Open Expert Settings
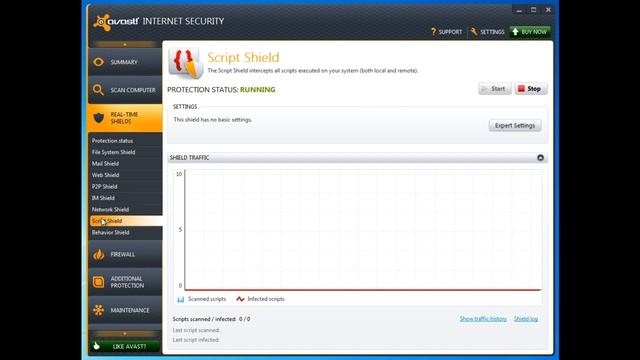 (515, 125)
